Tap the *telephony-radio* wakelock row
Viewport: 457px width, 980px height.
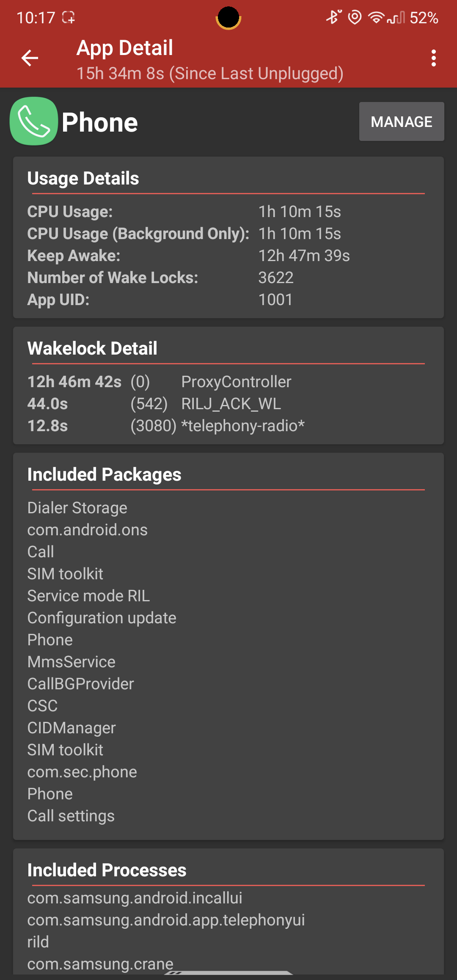pyautogui.click(x=242, y=426)
